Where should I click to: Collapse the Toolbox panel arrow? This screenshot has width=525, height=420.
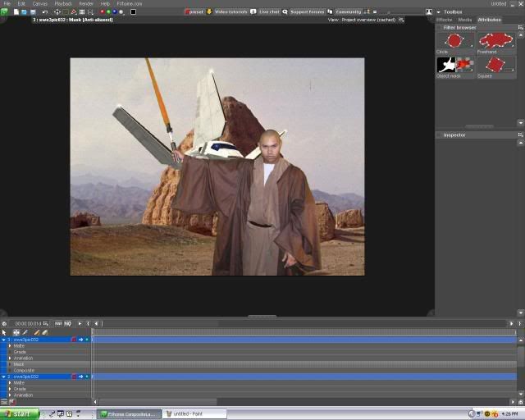click(x=438, y=12)
